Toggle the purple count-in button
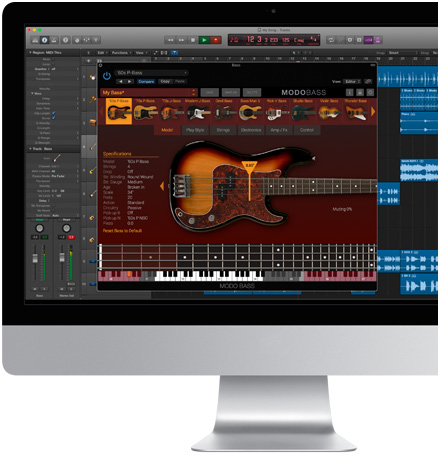Screen dimensions: 438x455 (368, 40)
